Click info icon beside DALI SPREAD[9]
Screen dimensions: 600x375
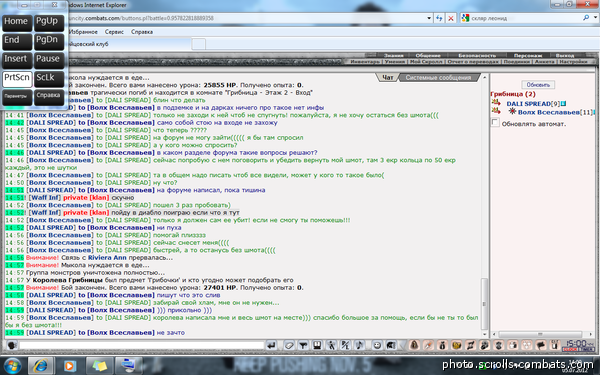point(564,104)
